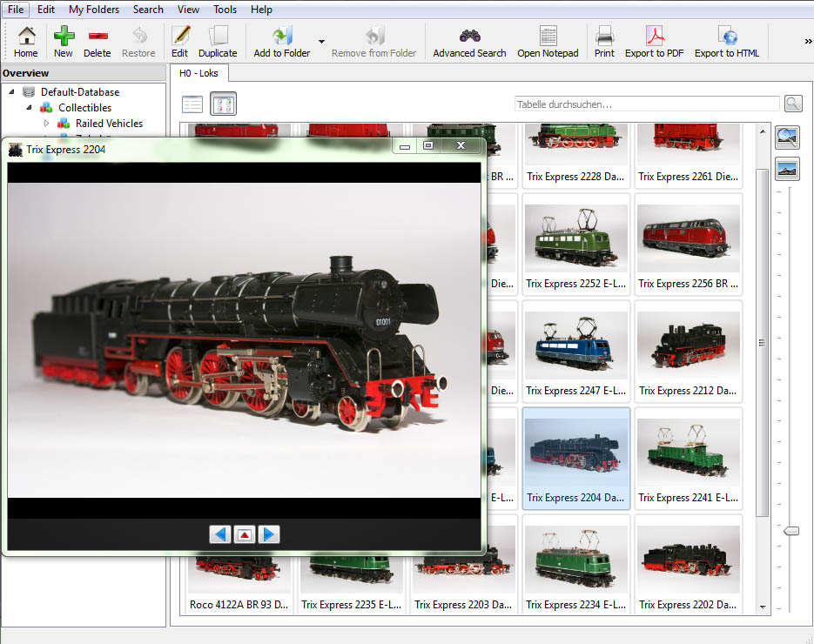
Task: Open the View menu
Action: click(188, 10)
